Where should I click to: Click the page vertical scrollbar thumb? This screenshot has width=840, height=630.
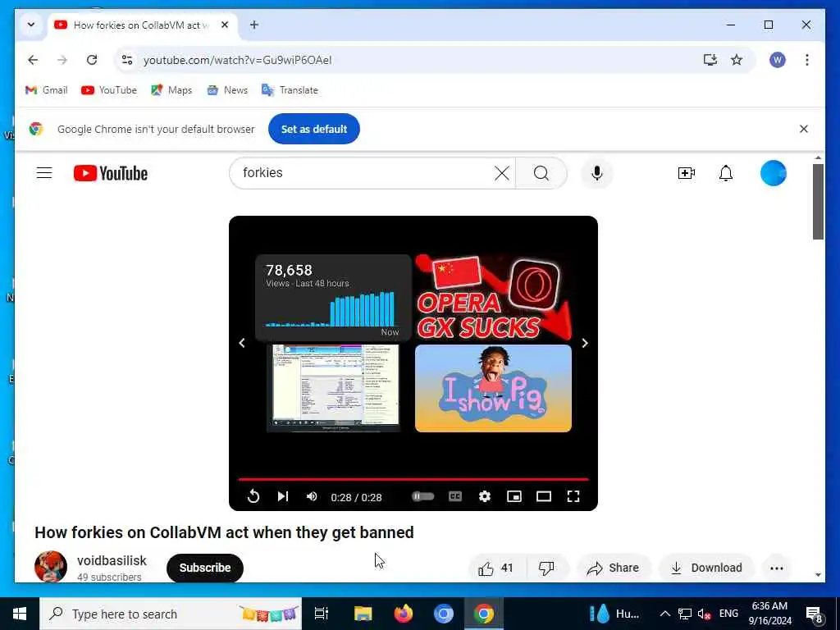coord(818,202)
